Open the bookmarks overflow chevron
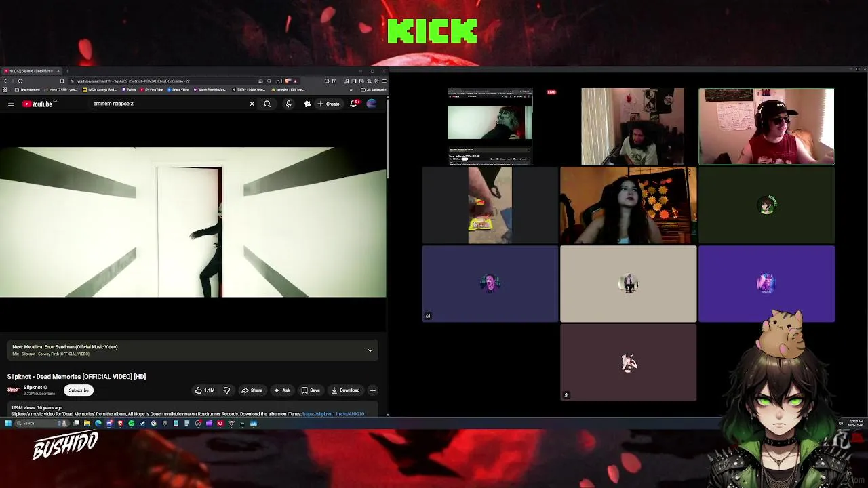Screen dimensions: 868x488 [351, 89]
